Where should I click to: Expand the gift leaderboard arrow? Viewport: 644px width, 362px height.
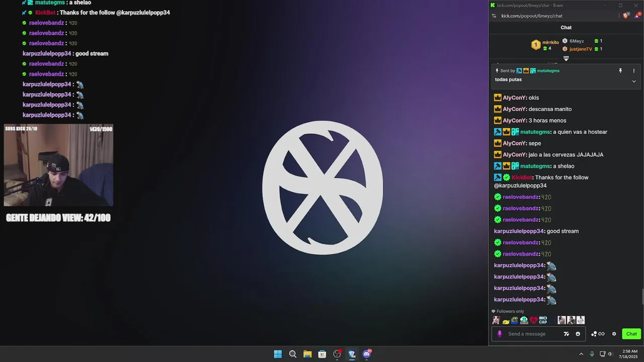pos(566,59)
